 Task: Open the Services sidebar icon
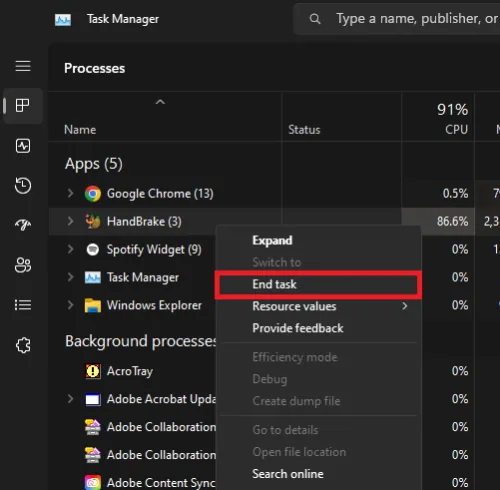[x=23, y=345]
